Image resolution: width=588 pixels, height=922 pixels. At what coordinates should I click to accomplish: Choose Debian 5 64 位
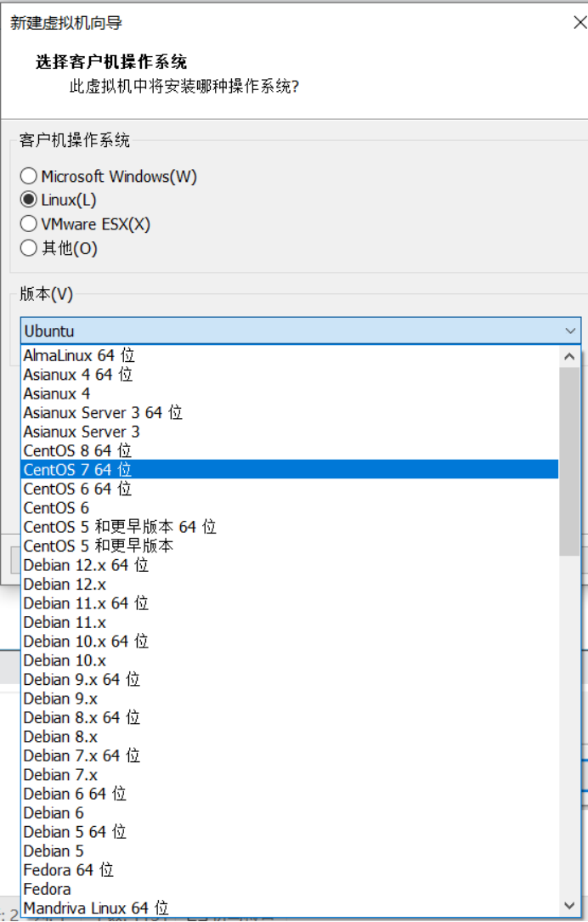290,831
